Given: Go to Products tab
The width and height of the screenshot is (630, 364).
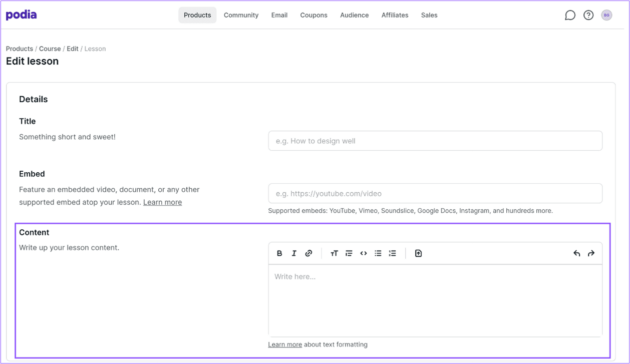Looking at the screenshot, I should point(197,15).
